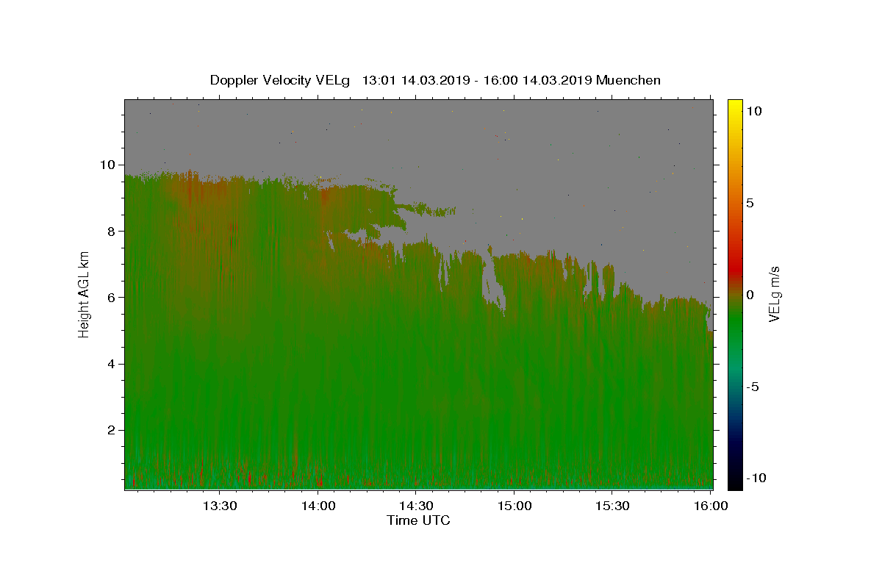
Task: Click the Height AGL km axis title
Action: [85, 294]
